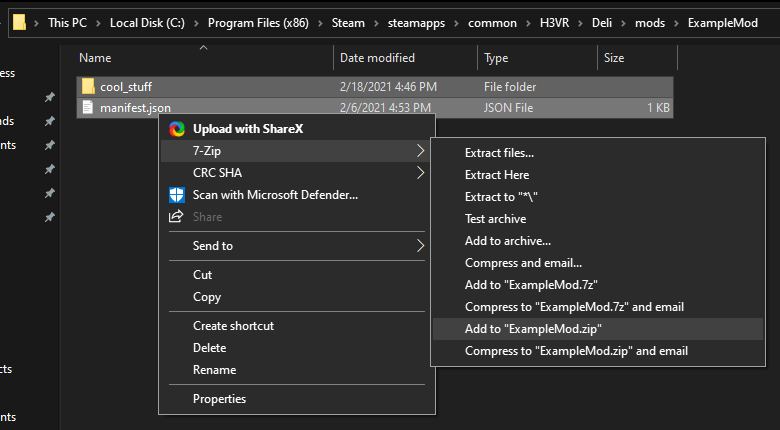The width and height of the screenshot is (780, 430).
Task: Open the Send to submenu
Action: click(x=297, y=245)
